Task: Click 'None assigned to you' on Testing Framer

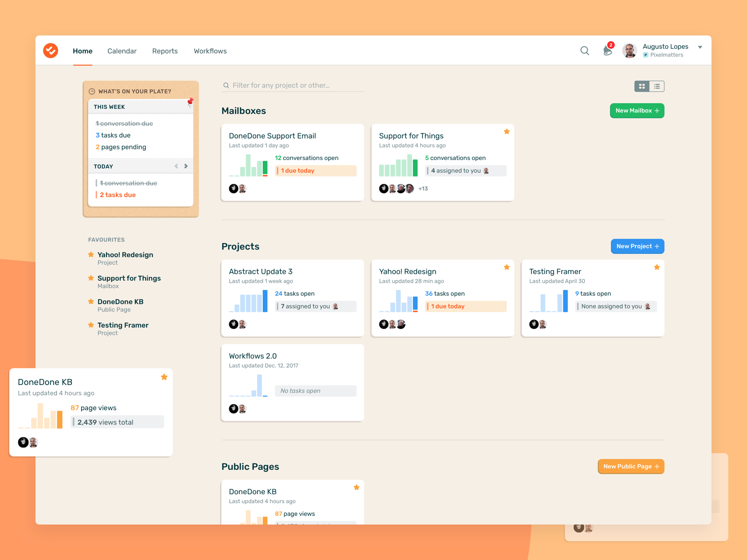Action: click(x=616, y=307)
